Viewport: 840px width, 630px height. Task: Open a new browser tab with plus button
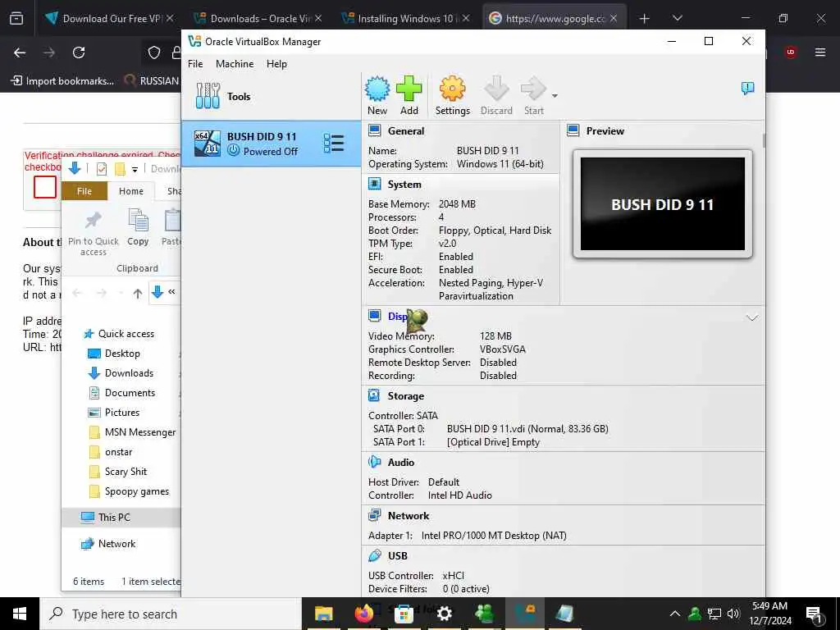pos(645,19)
